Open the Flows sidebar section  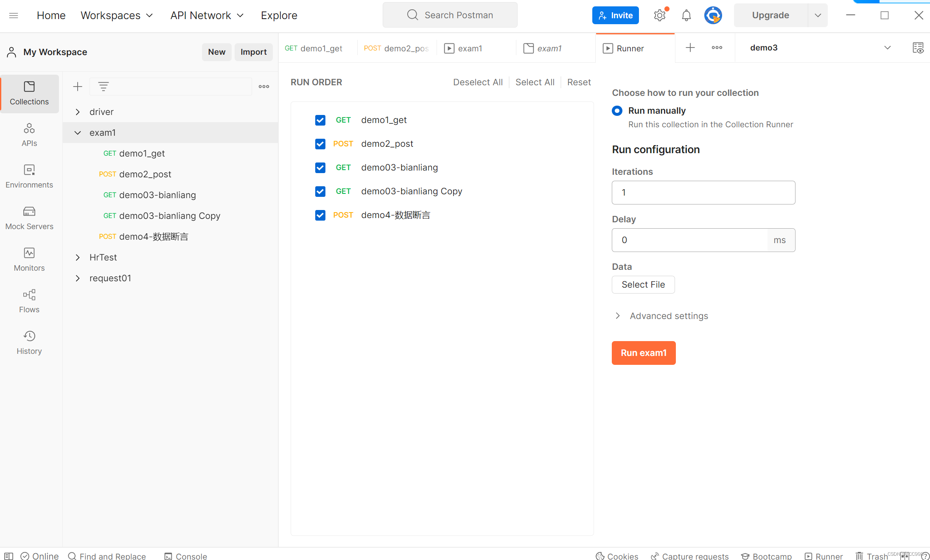pyautogui.click(x=29, y=301)
